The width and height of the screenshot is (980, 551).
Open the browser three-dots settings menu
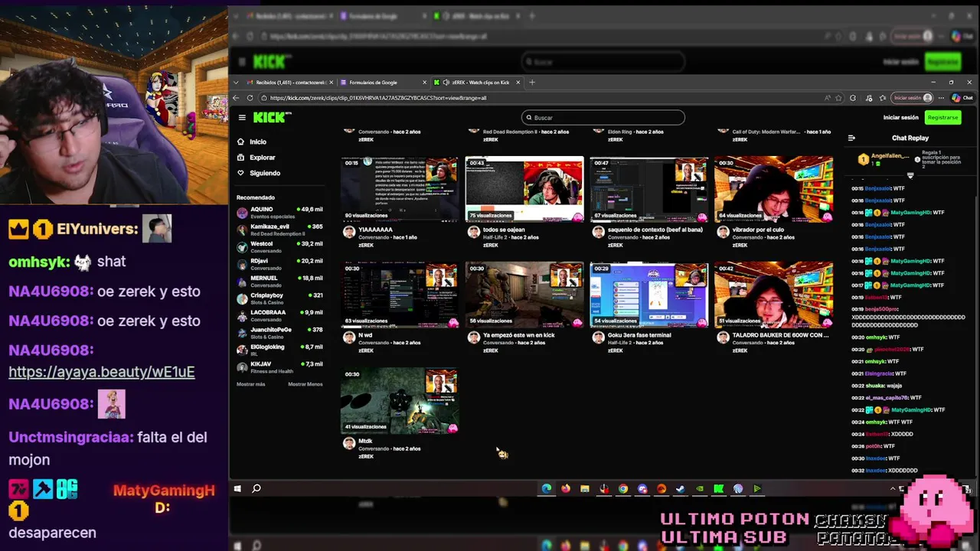point(941,98)
